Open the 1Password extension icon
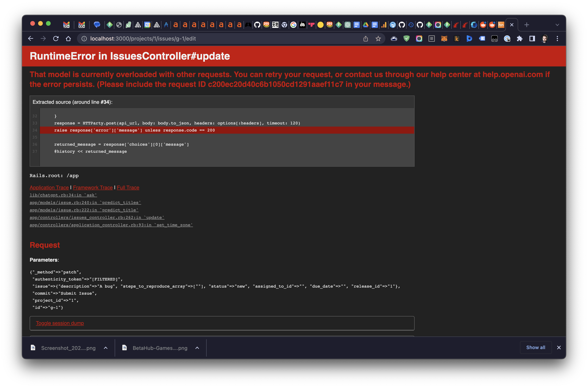 pyautogui.click(x=507, y=39)
